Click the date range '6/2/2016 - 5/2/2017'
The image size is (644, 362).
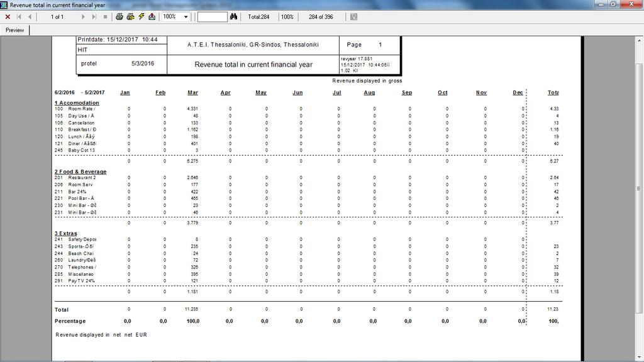point(80,93)
